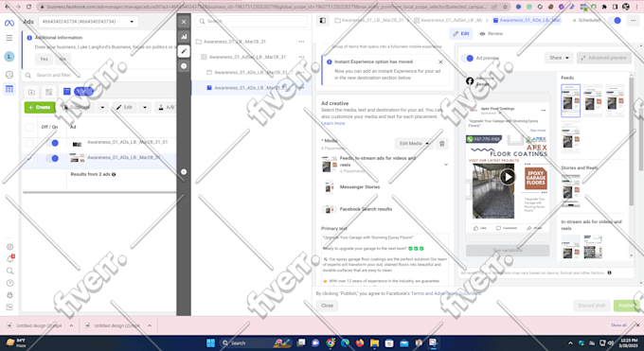The height and width of the screenshot is (351, 644).
Task: Select campaign Awareness_01_LB_Mar28_31 in tree
Action: coord(235,42)
